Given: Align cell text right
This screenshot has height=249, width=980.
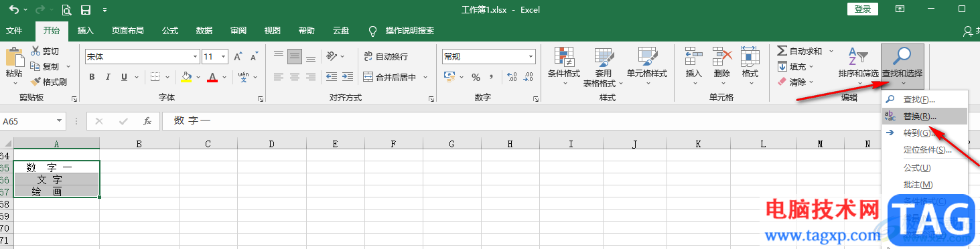Looking at the screenshot, I should (x=311, y=77).
